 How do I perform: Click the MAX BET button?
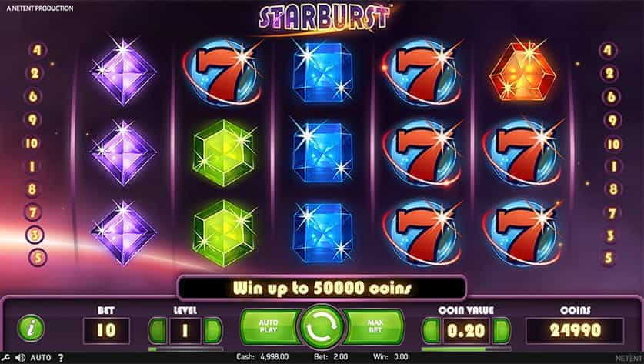(374, 326)
